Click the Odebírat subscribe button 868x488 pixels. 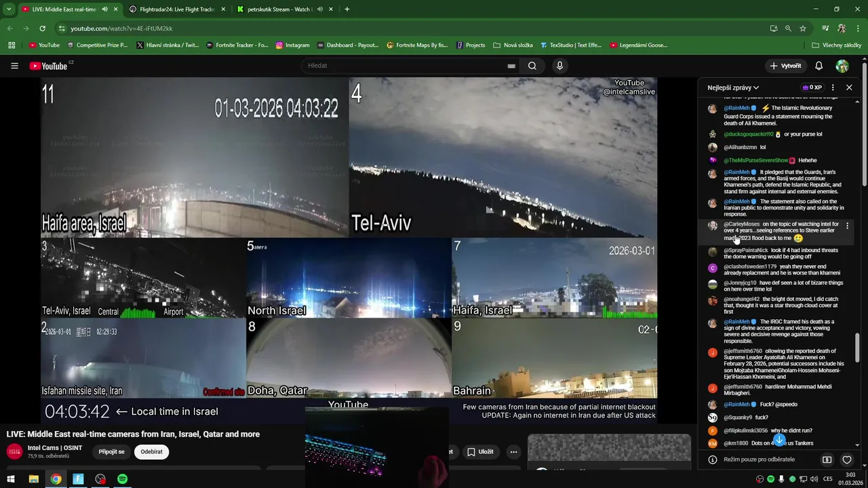151,451
